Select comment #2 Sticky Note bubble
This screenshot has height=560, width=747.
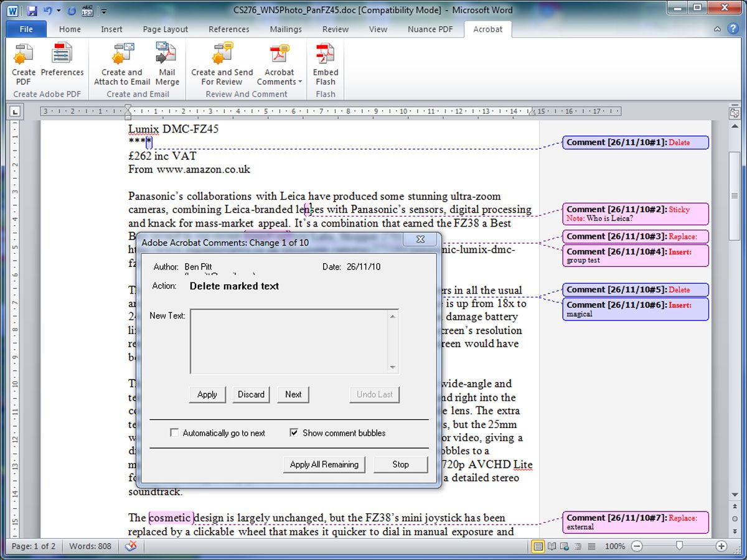(636, 214)
